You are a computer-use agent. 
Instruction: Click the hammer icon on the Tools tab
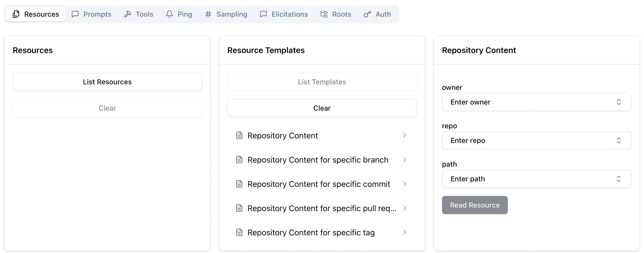click(x=128, y=14)
